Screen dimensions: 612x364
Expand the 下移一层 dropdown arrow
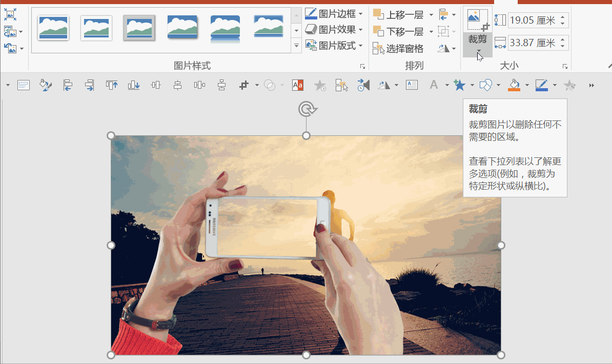click(x=431, y=31)
